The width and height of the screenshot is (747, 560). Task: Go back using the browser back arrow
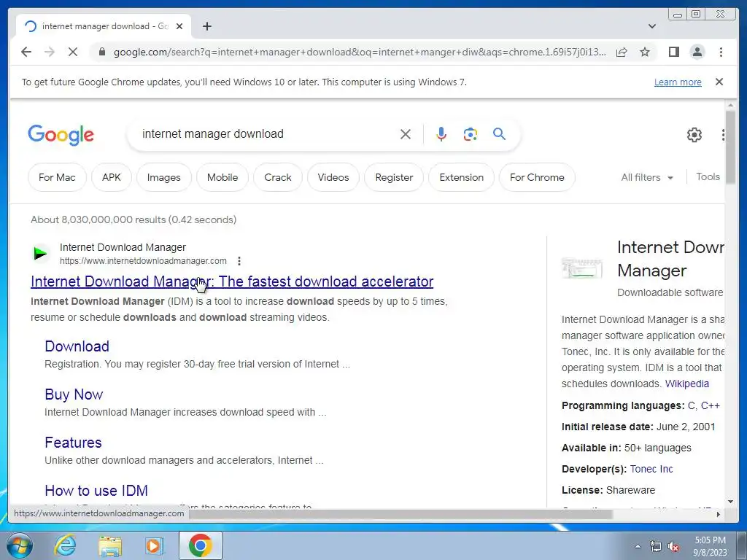coord(26,52)
